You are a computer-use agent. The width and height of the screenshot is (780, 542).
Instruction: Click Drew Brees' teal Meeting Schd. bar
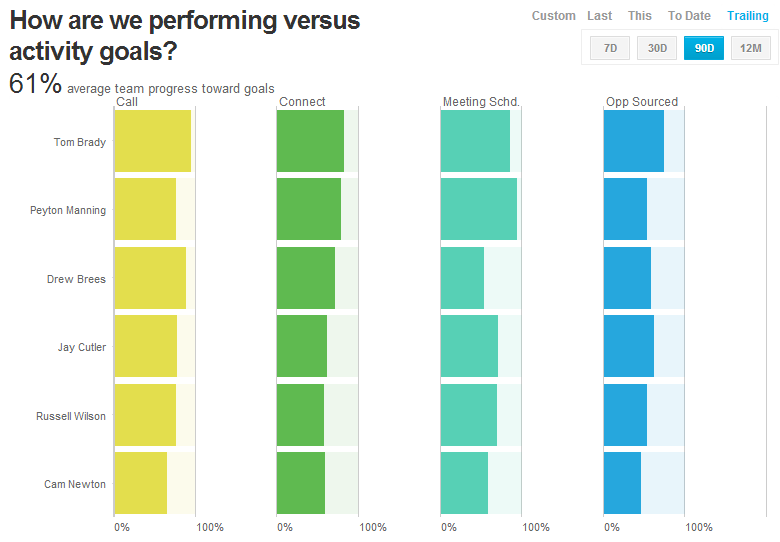pos(462,278)
